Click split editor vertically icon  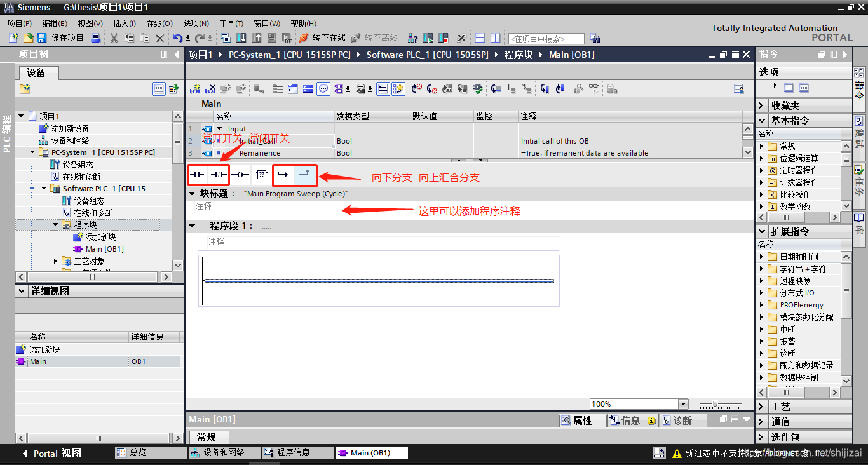495,38
